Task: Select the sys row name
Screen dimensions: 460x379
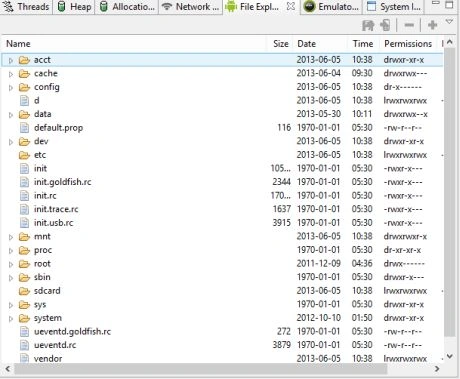Action: pyautogui.click(x=40, y=305)
